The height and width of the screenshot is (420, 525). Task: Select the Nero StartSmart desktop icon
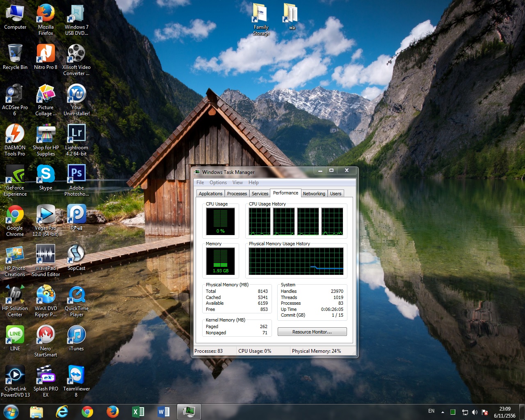(x=46, y=335)
